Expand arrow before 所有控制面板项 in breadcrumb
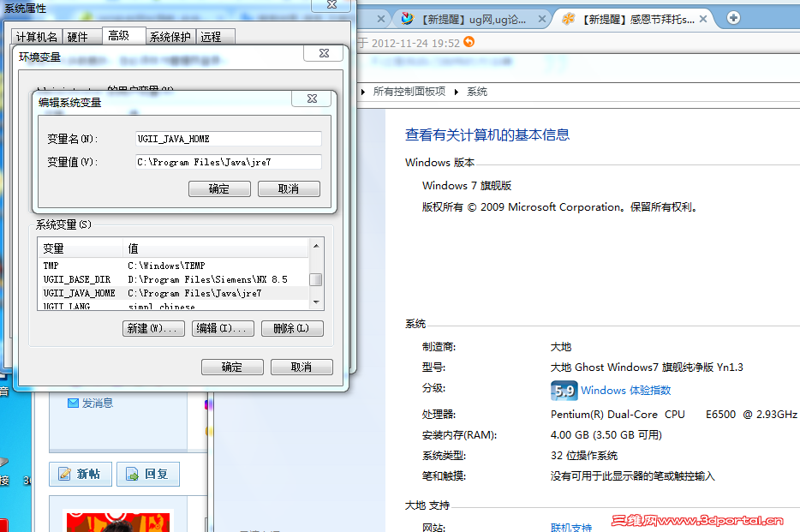The width and height of the screenshot is (800, 532). [x=363, y=92]
